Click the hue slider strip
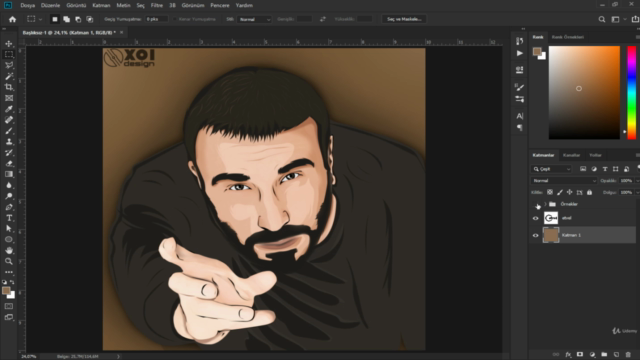The height and width of the screenshot is (360, 640). tap(631, 93)
